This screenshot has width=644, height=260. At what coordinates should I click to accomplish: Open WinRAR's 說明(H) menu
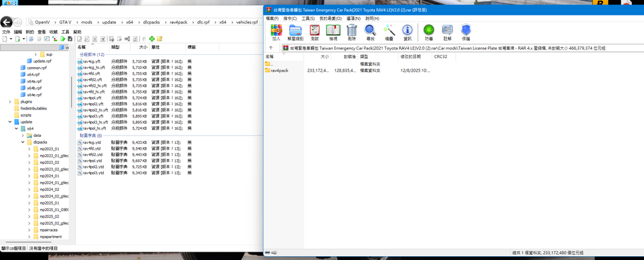(372, 19)
